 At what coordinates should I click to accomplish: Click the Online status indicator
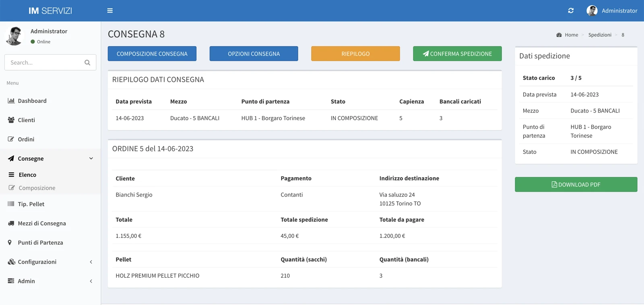(x=40, y=42)
